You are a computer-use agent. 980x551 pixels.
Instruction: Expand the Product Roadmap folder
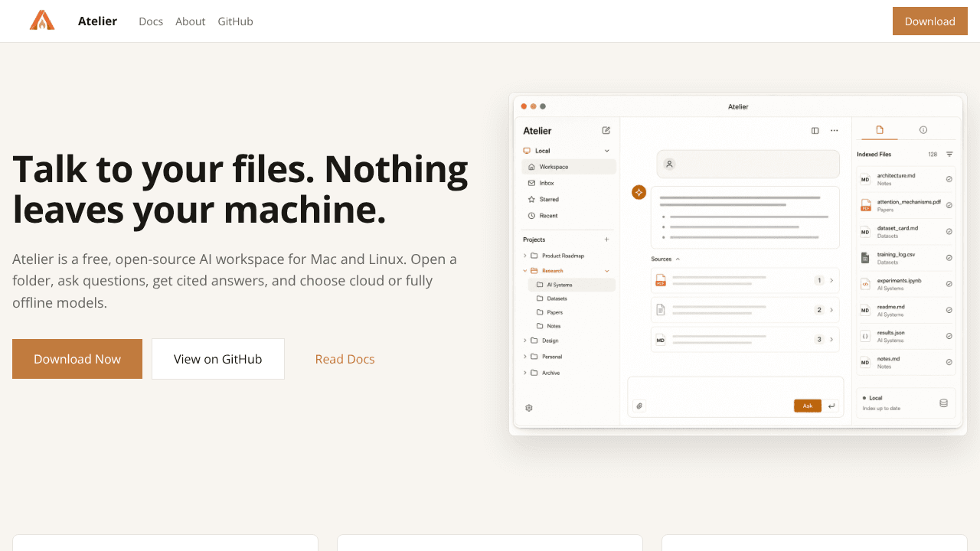click(525, 256)
